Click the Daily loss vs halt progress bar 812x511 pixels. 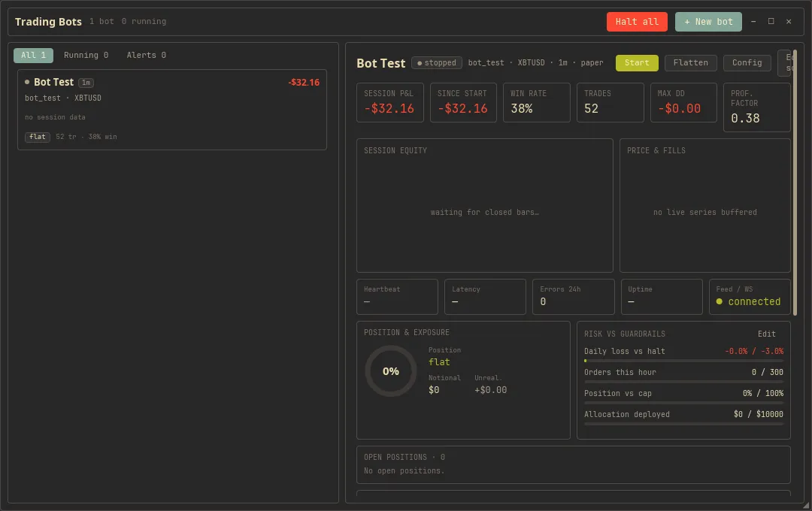[683, 361]
